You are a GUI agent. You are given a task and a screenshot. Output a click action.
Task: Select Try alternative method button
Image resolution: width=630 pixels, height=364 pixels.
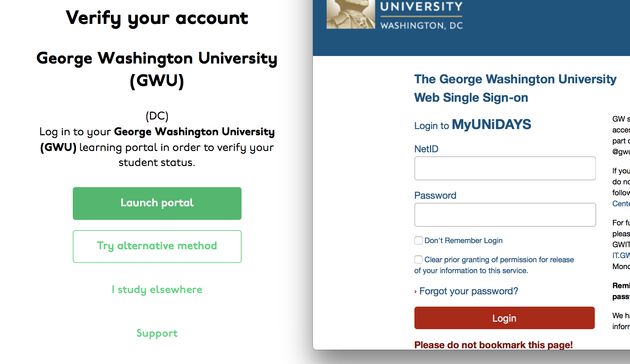point(157,246)
